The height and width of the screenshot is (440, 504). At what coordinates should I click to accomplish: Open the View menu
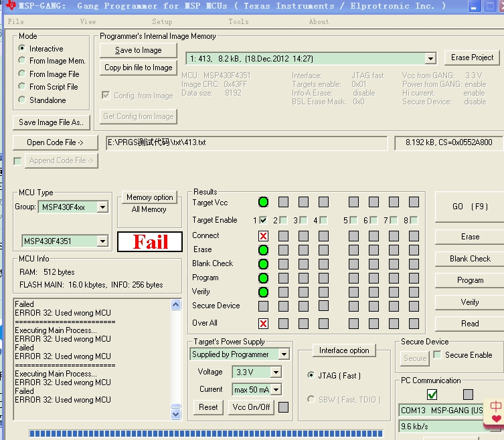(x=88, y=21)
